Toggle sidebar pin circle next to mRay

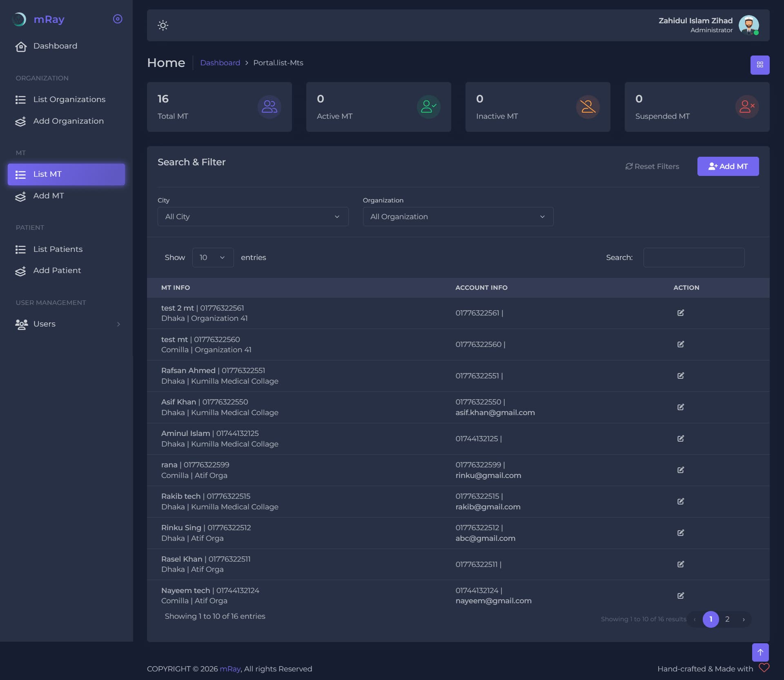[118, 19]
